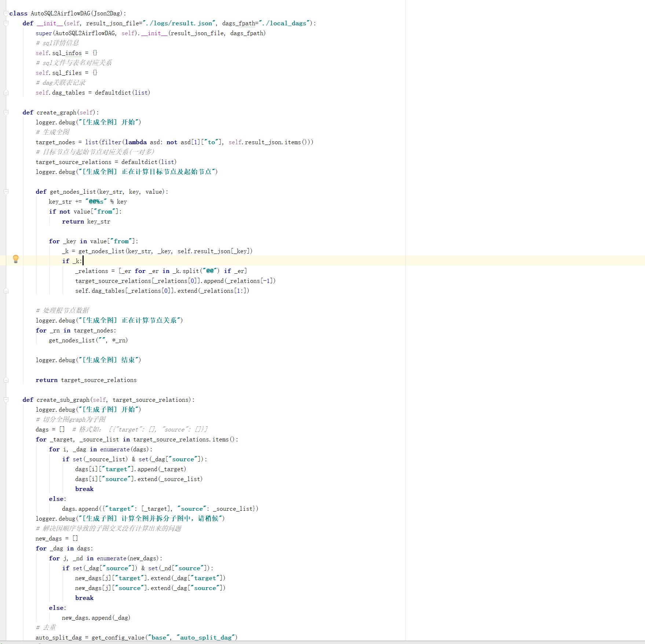Click dags[i]["target"].append(_target) line

click(x=131, y=469)
